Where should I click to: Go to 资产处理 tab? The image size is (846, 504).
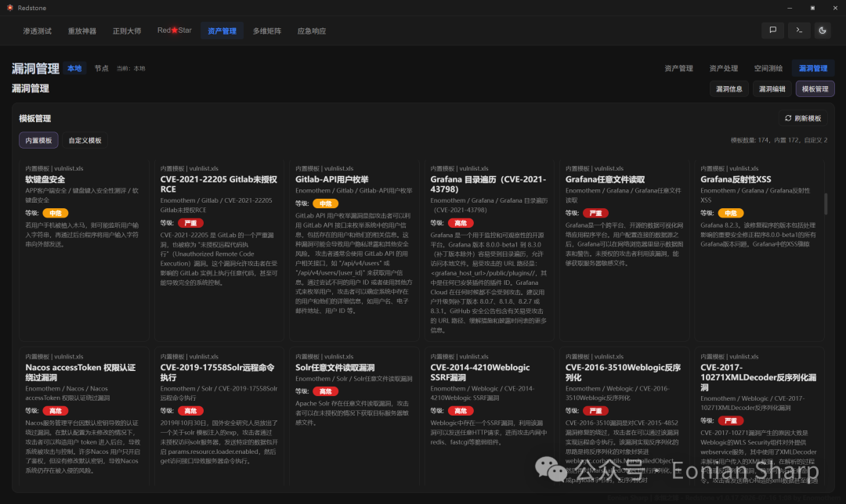[x=724, y=68]
